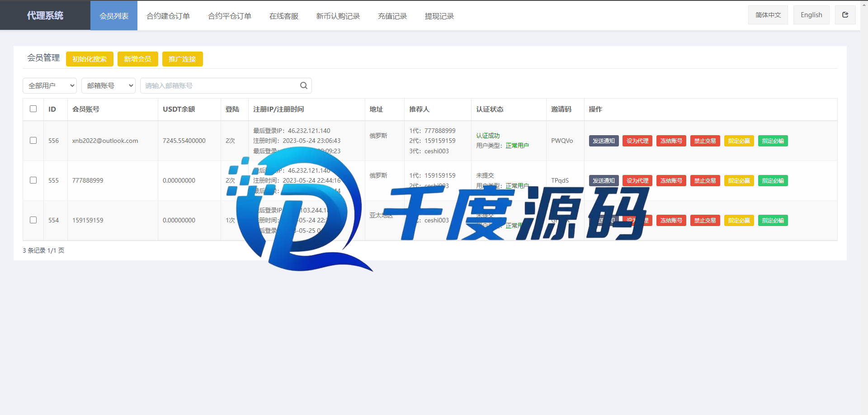Open the 合约建仓订单 menu item
This screenshot has width=868, height=415.
point(168,16)
